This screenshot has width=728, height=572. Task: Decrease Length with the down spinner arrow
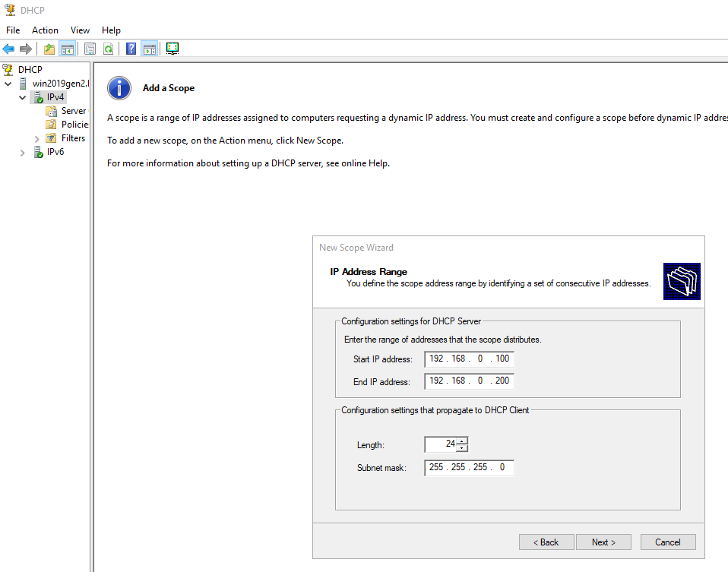461,448
